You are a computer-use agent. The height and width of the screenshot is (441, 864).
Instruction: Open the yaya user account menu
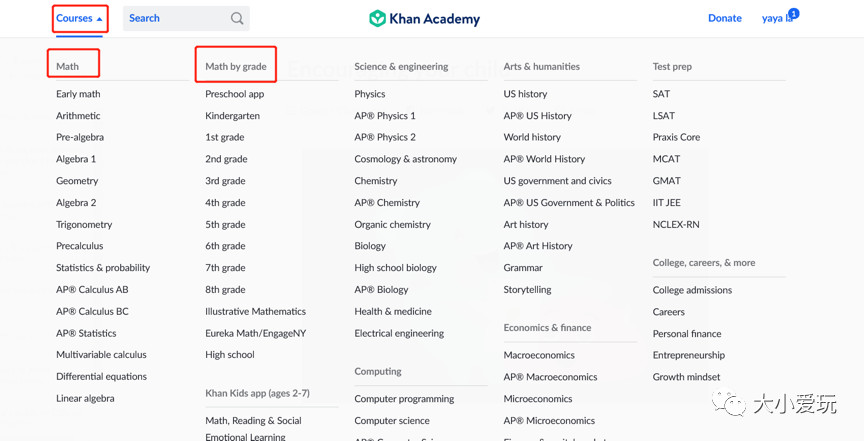[775, 18]
